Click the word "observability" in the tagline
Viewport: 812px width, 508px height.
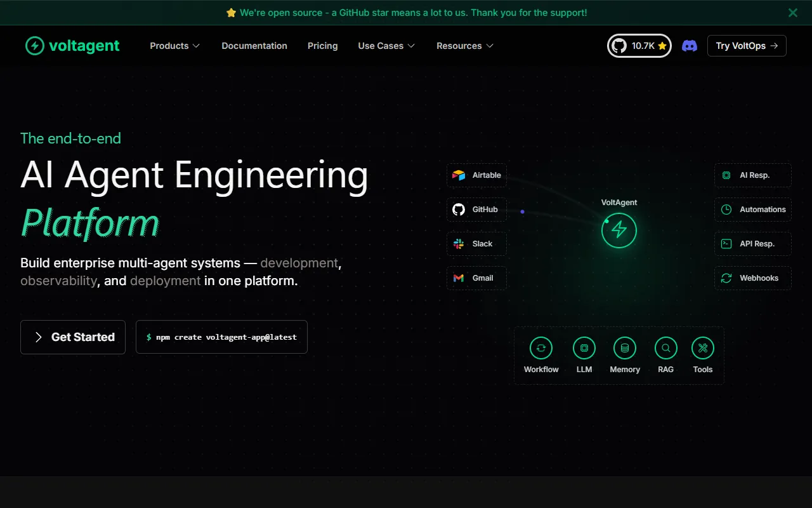[x=58, y=281]
